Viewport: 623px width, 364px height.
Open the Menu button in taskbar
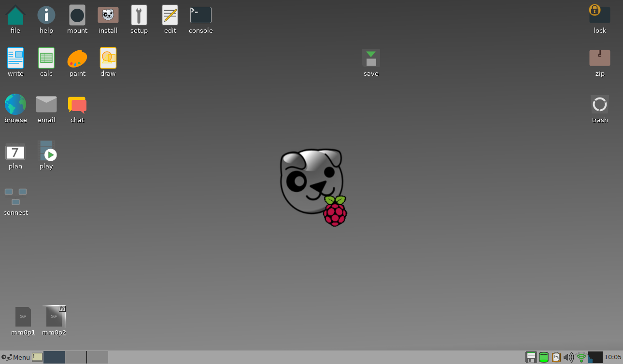(16, 357)
